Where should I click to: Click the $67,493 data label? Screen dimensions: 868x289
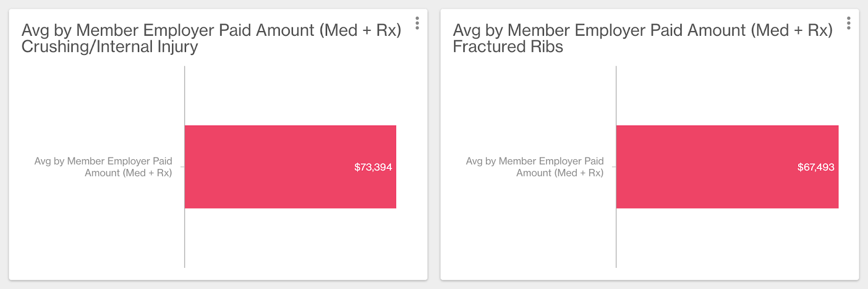click(x=816, y=167)
